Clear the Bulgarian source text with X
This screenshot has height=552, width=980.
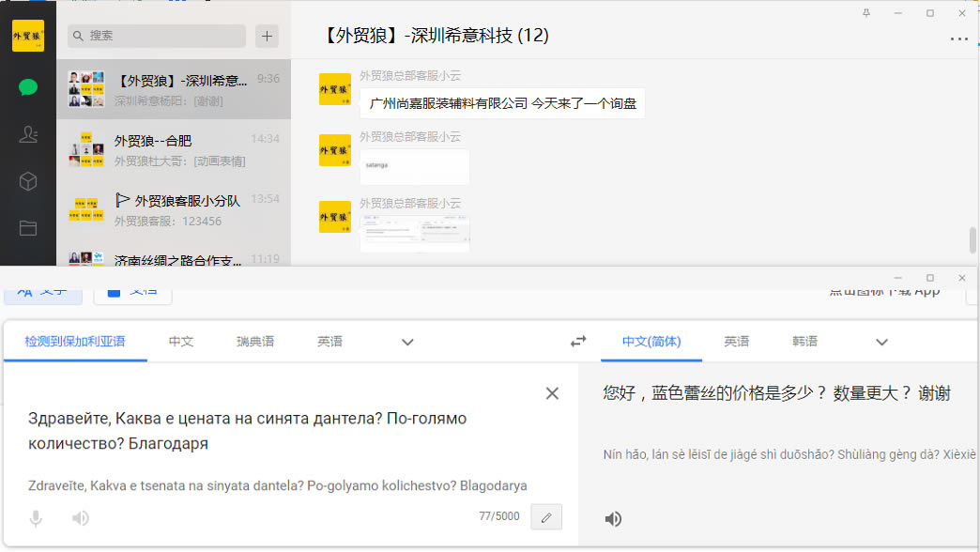(552, 393)
